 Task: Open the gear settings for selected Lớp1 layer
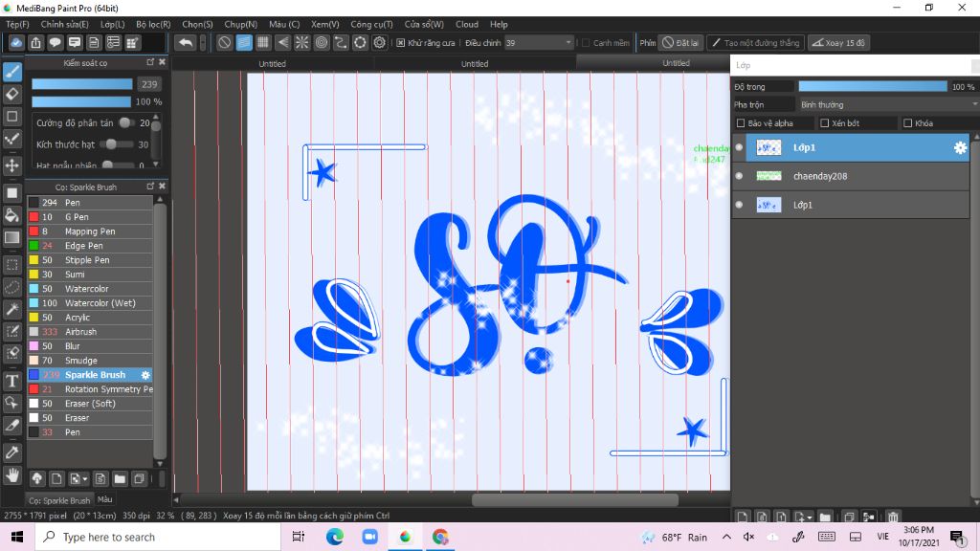[x=960, y=147]
